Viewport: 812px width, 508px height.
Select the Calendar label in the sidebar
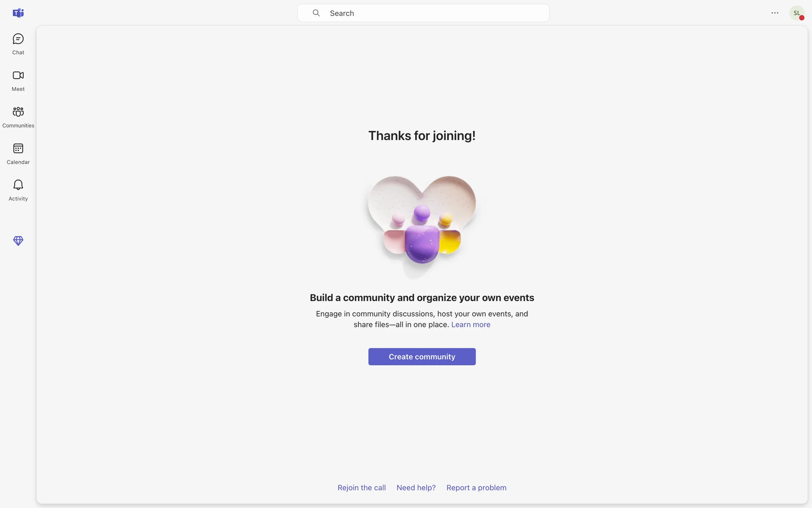coord(18,162)
